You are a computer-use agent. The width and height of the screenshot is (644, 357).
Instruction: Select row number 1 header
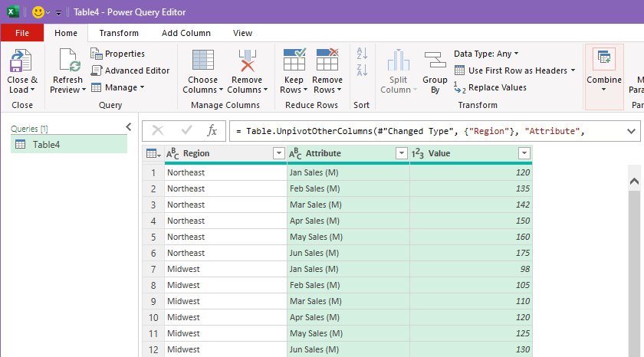tap(153, 173)
